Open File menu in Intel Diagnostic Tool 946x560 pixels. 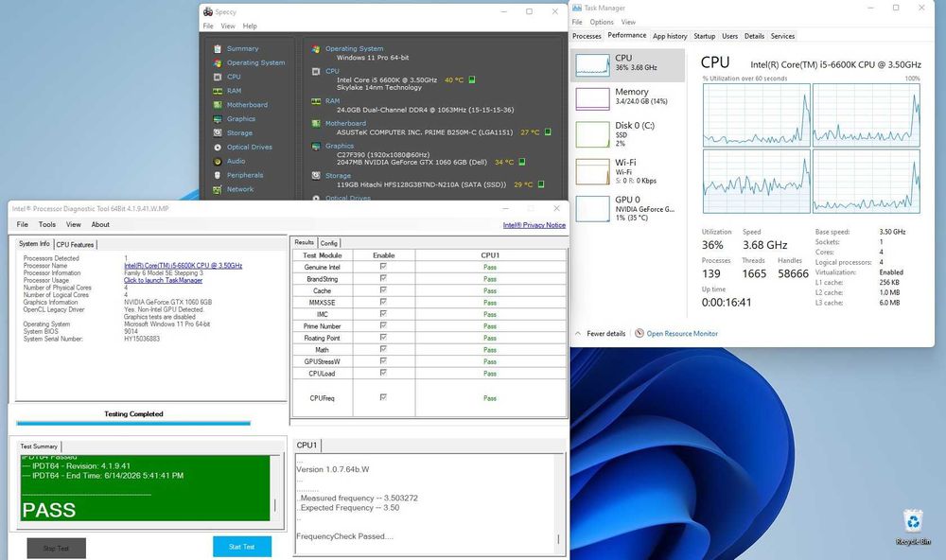23,224
